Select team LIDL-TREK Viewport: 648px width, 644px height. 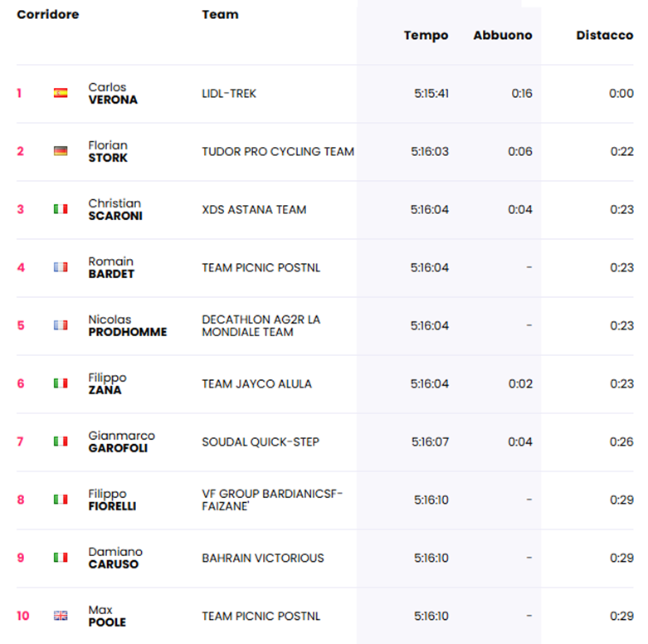click(229, 94)
